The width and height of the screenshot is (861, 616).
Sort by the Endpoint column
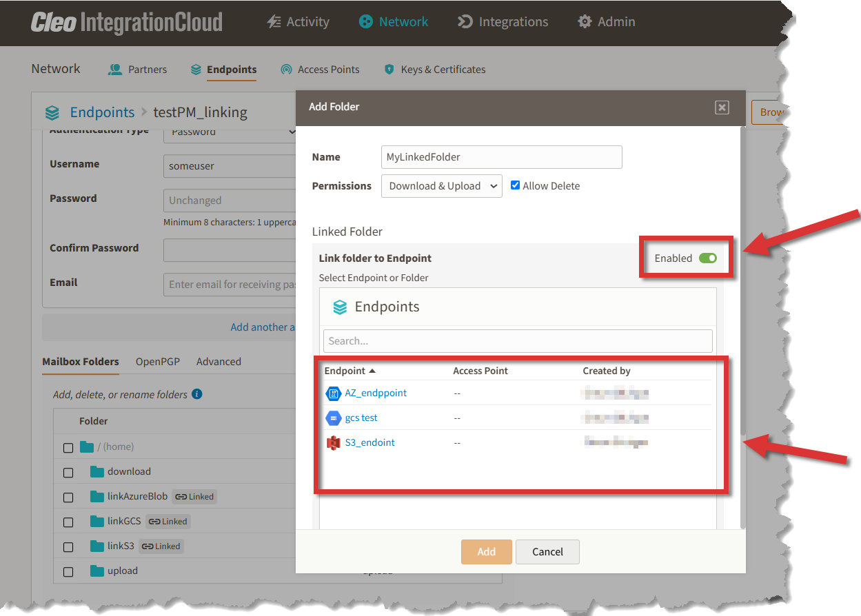[350, 371]
